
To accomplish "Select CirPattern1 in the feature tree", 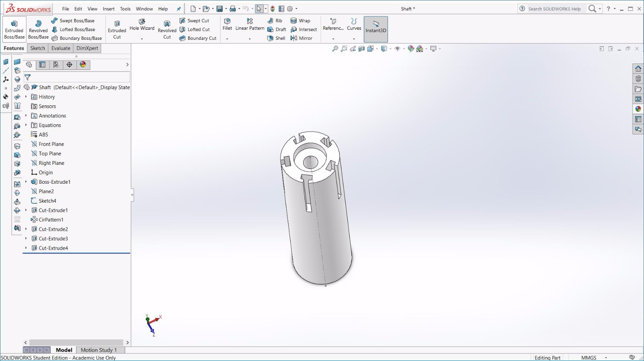I will click(47, 220).
